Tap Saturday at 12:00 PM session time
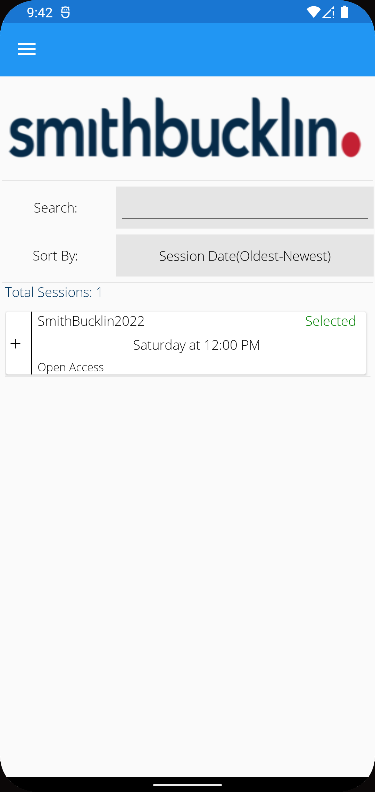The width and height of the screenshot is (375, 792). pos(196,345)
